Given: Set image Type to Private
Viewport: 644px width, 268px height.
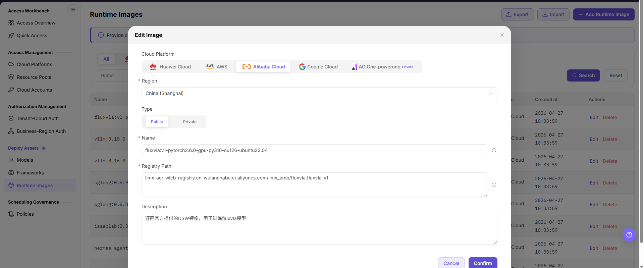Looking at the screenshot, I should tap(190, 122).
